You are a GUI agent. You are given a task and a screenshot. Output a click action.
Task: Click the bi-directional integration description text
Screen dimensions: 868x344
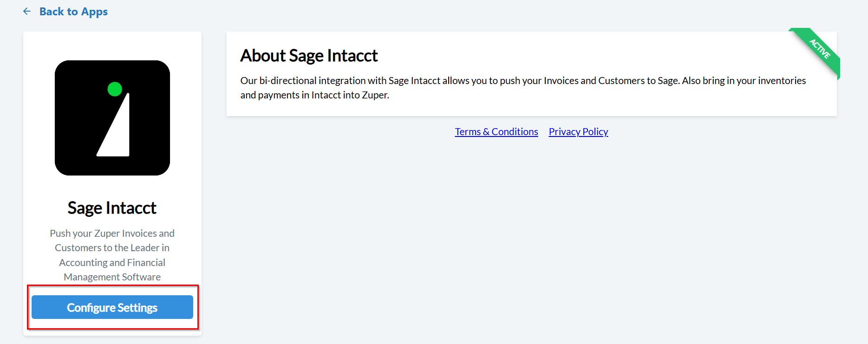[523, 88]
